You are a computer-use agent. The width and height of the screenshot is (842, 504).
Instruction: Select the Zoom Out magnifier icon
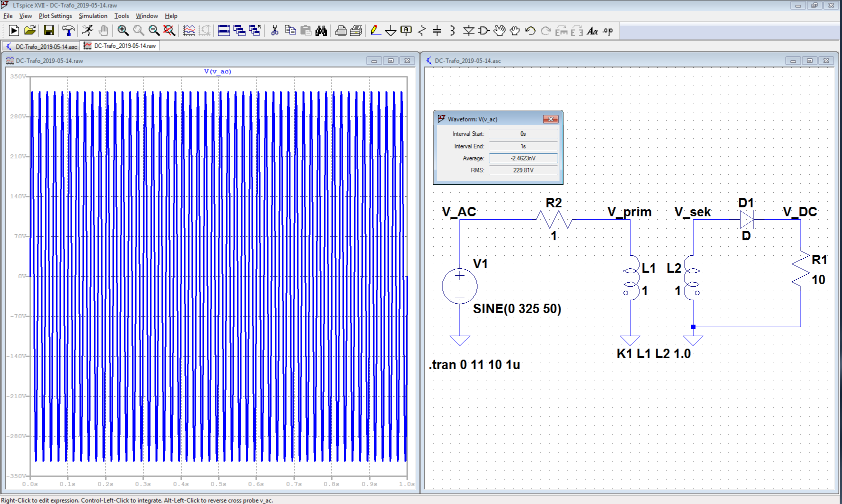(154, 31)
